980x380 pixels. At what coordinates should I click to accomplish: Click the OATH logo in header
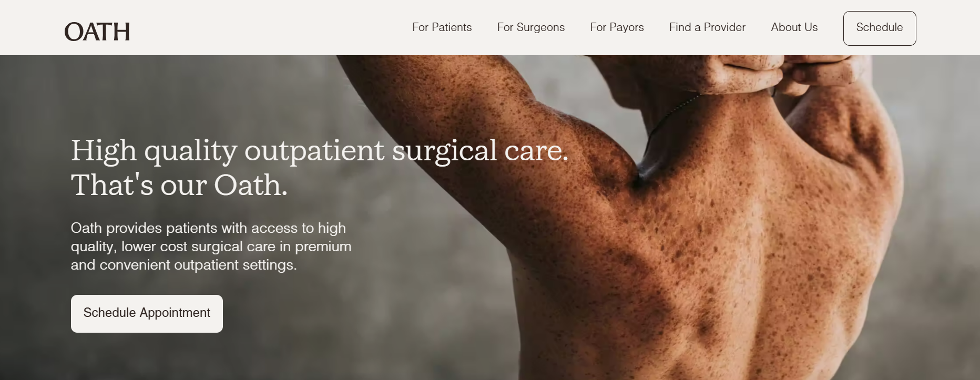(x=97, y=32)
